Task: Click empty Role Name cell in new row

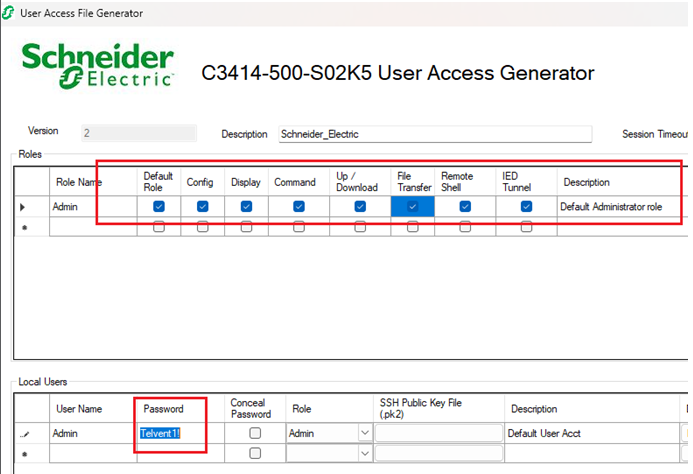Action: 93,227
